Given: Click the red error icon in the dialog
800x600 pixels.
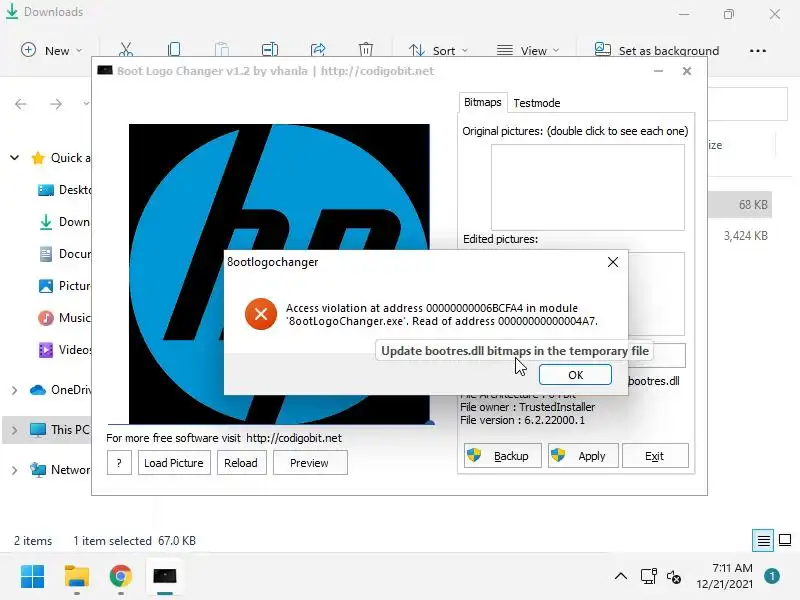Looking at the screenshot, I should [261, 314].
